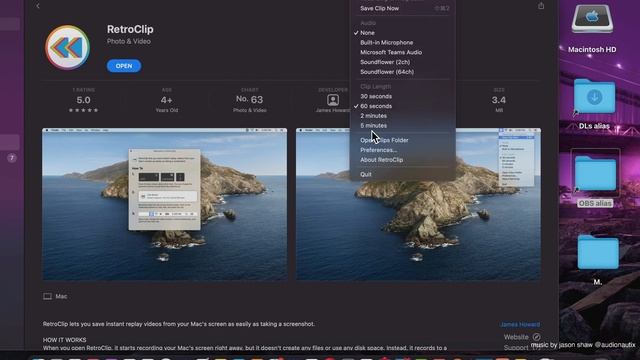Click the 5.0 star rating section

pyautogui.click(x=83, y=100)
